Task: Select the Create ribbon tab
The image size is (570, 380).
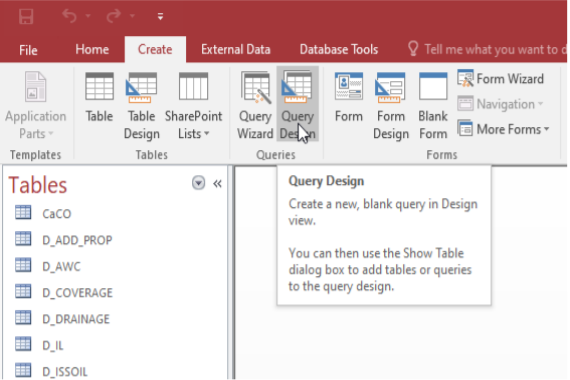Action: (x=155, y=49)
